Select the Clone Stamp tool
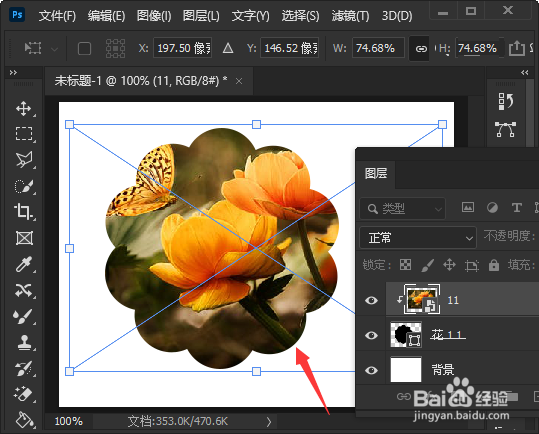This screenshot has height=434, width=539. point(24,342)
